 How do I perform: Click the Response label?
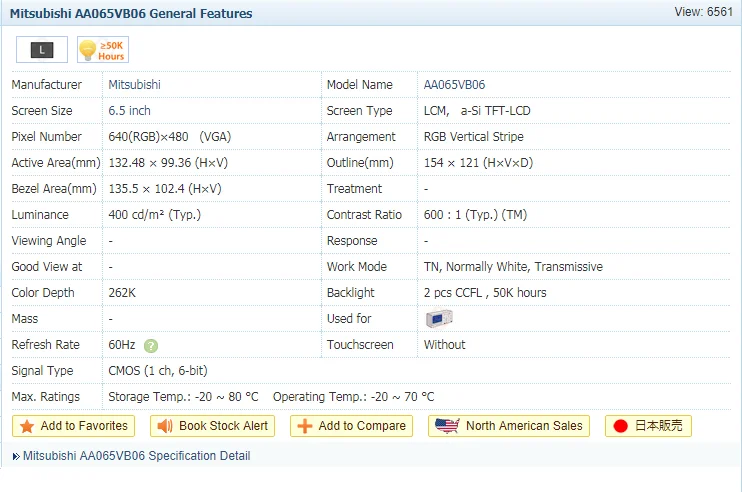pos(352,241)
